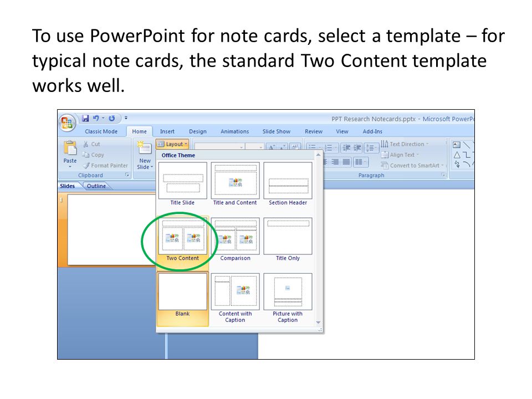Open the Line Spacing options
Screen dimensions: 532x399
[x=371, y=148]
